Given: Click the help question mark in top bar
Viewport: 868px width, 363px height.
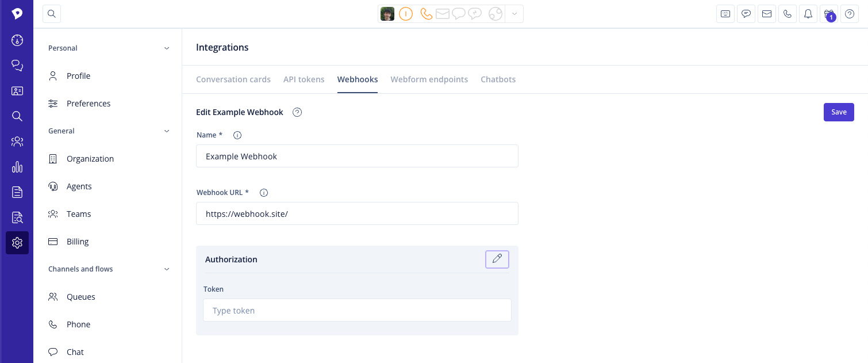Looking at the screenshot, I should coord(850,14).
